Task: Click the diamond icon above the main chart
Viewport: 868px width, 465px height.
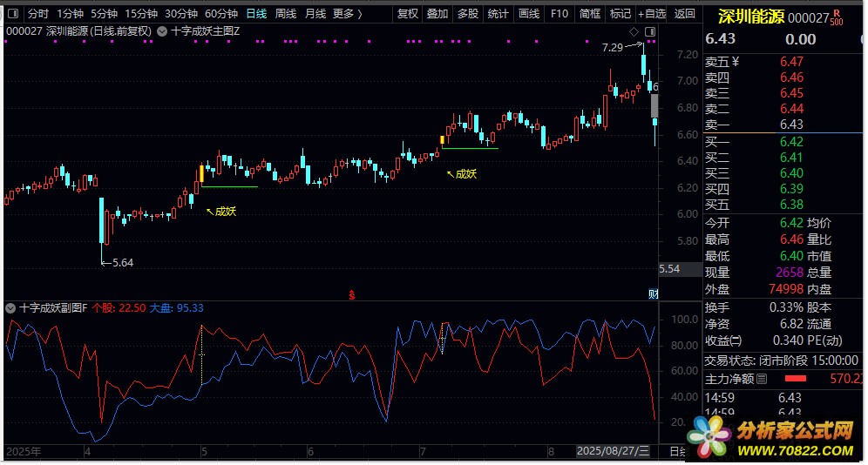Action: pyautogui.click(x=634, y=31)
